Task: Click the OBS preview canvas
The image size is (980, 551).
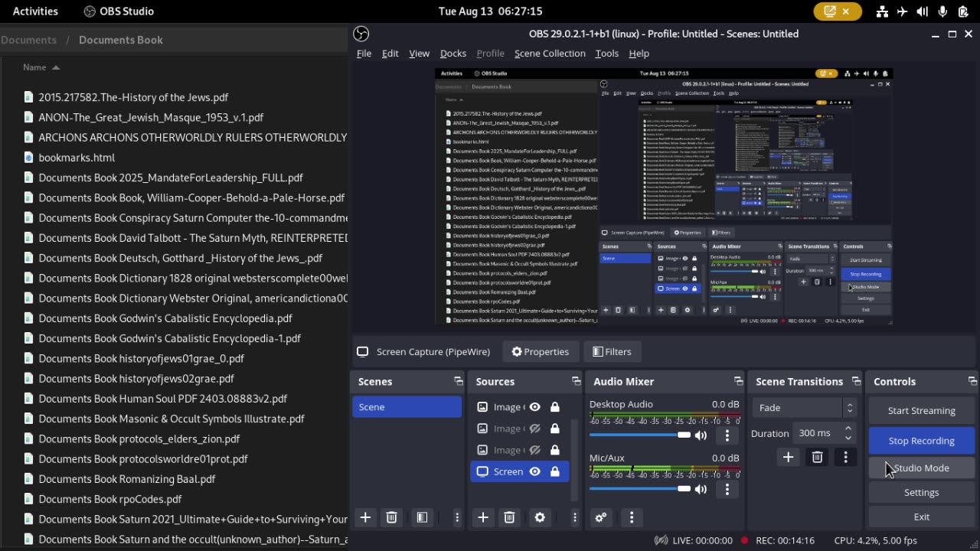Action: coord(663,196)
